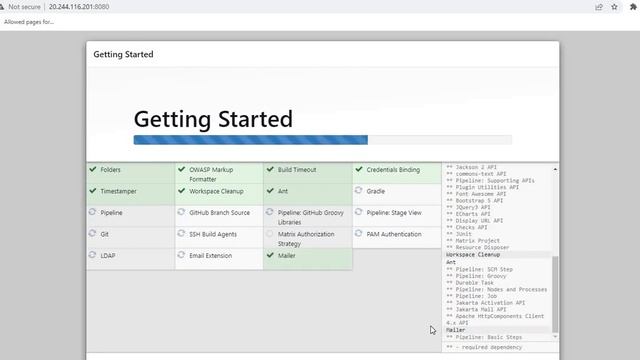Click the spinner icon beside PAM Authentication
The image size is (640, 360).
pos(359,233)
